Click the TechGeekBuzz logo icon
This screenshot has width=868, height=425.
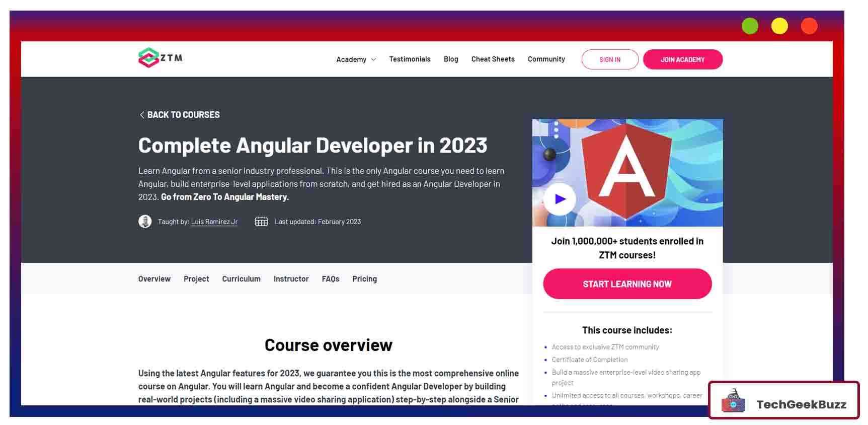[x=733, y=401]
